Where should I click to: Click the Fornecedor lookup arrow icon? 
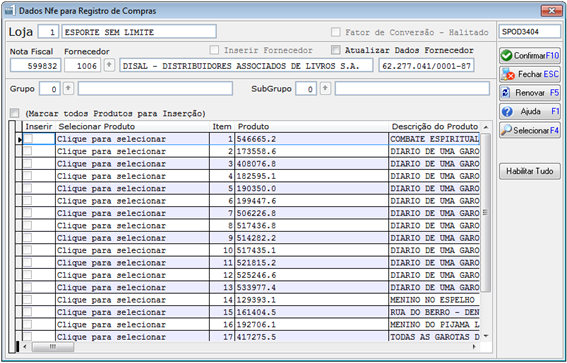(109, 65)
